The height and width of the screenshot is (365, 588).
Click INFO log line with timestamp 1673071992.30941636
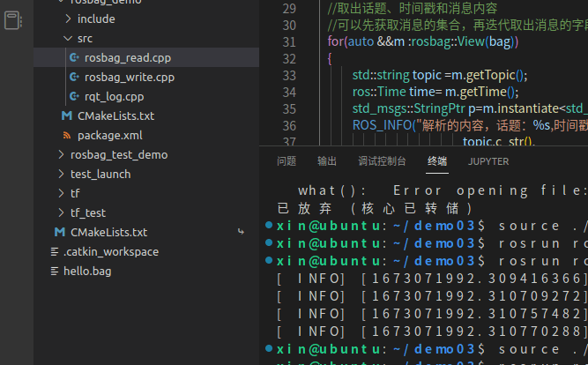pos(432,279)
